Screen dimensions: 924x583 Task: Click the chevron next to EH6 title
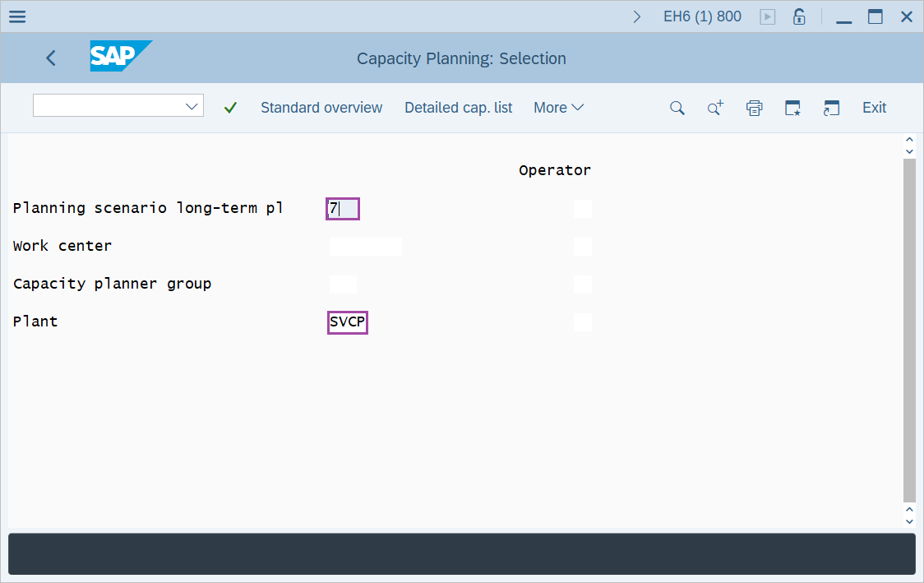[636, 16]
